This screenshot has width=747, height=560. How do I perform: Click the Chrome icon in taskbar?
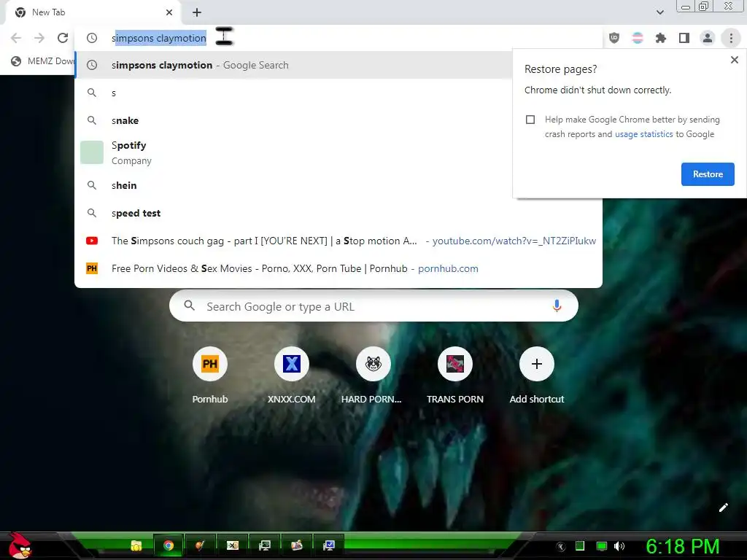coord(169,545)
